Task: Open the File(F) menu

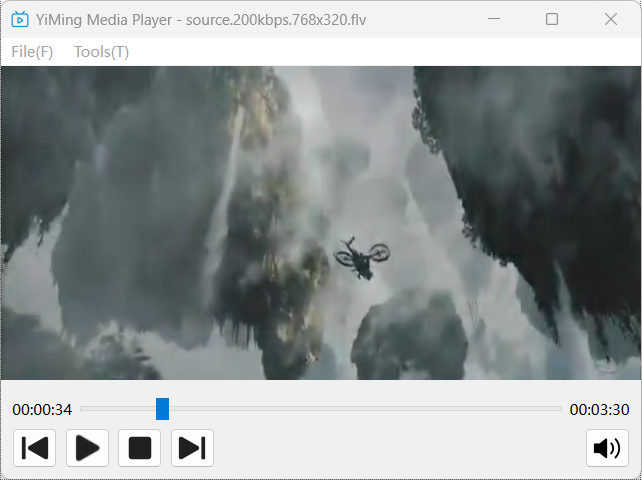Action: tap(32, 52)
